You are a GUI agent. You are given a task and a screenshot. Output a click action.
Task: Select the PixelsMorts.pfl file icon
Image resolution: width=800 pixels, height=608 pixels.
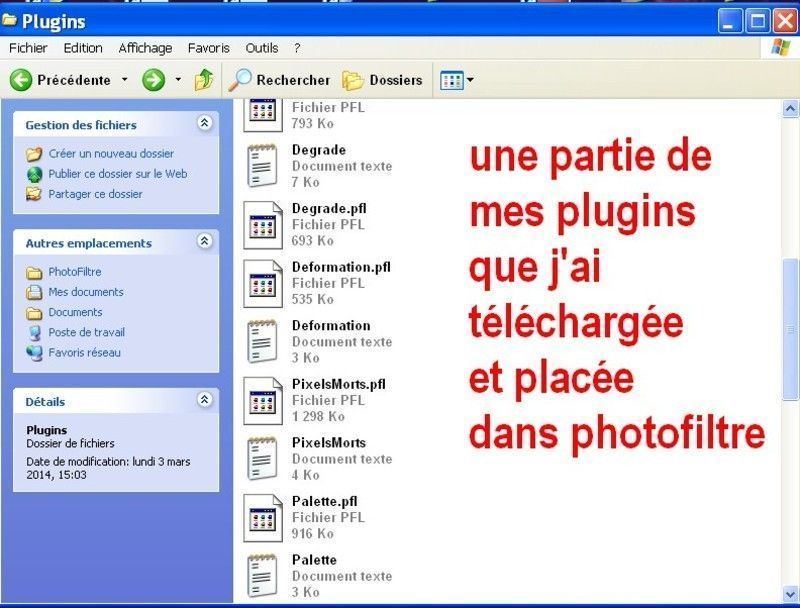[x=263, y=401]
